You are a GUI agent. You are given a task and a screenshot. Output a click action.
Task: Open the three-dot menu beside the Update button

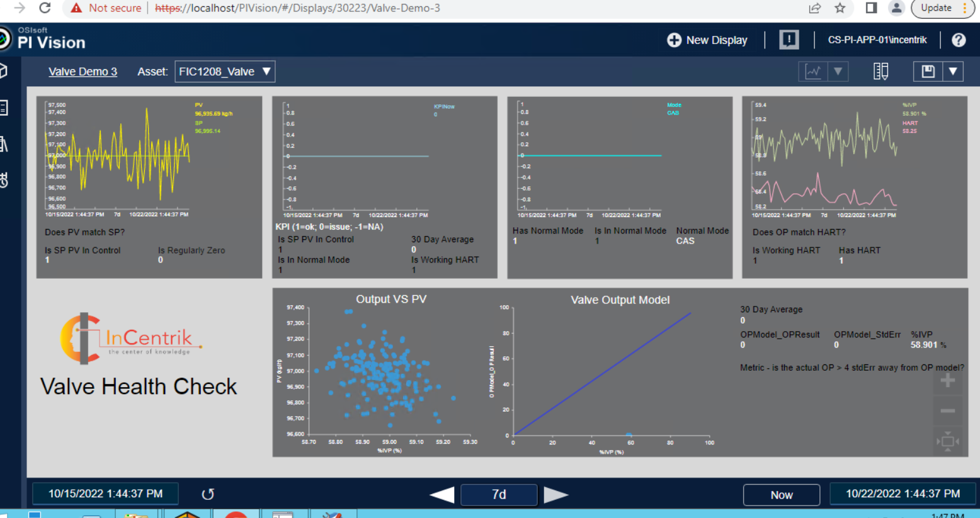coord(966,8)
